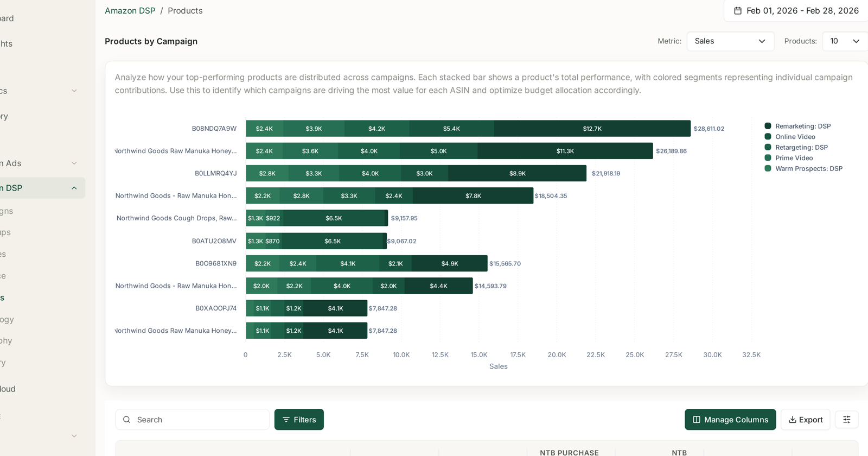Expand the Ads sidebar section

coord(74,163)
